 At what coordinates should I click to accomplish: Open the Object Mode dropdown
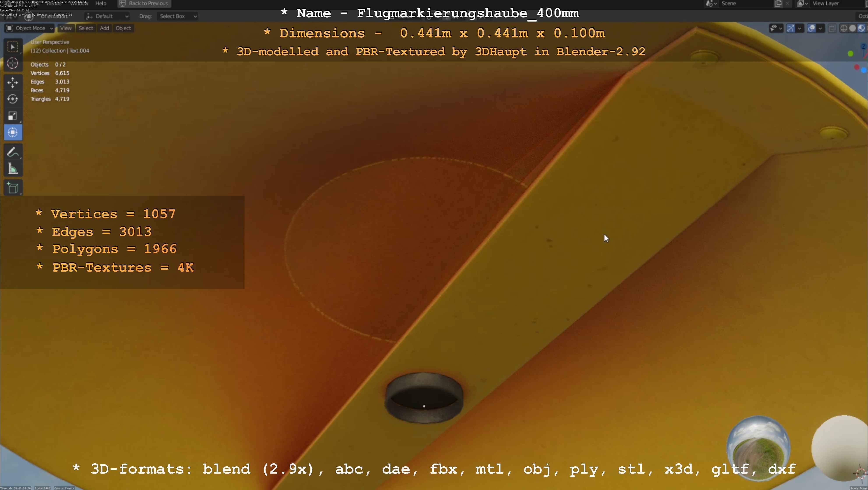[30, 28]
